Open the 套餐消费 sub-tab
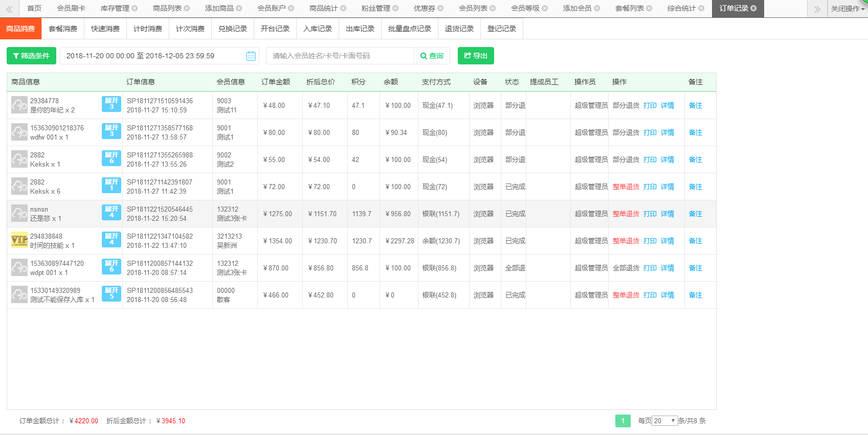Viewport: 868px width, 435px height. pyautogui.click(x=63, y=29)
